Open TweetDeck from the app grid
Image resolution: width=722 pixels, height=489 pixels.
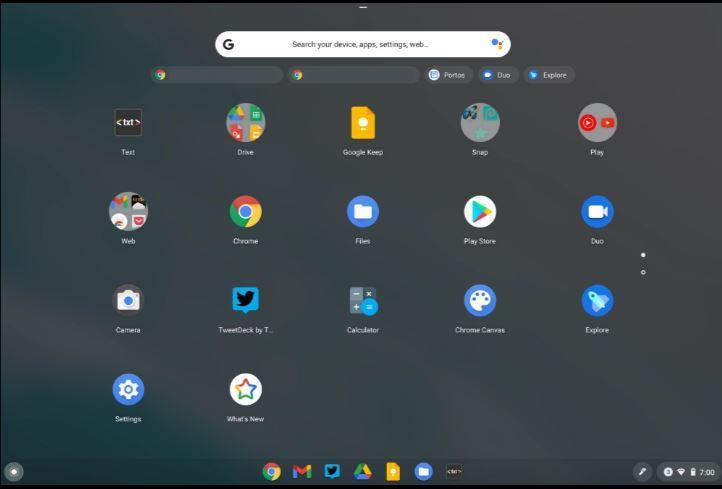click(245, 301)
